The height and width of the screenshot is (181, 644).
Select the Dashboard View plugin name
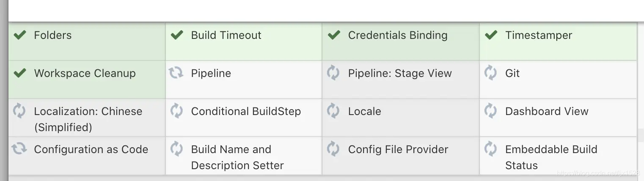[547, 111]
